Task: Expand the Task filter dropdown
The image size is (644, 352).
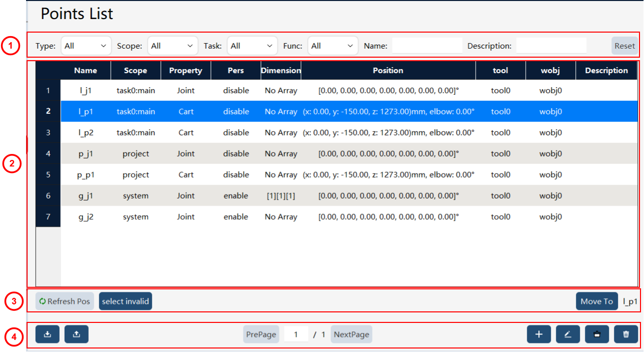Action: click(x=252, y=46)
